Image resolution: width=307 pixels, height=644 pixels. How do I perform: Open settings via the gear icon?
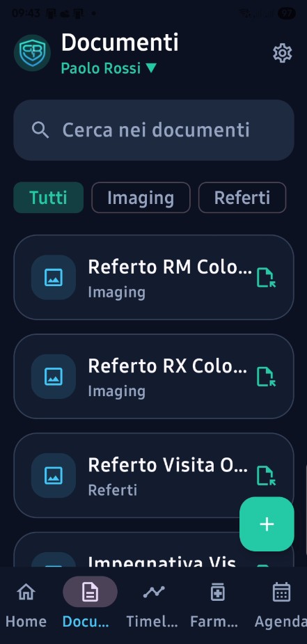[283, 54]
